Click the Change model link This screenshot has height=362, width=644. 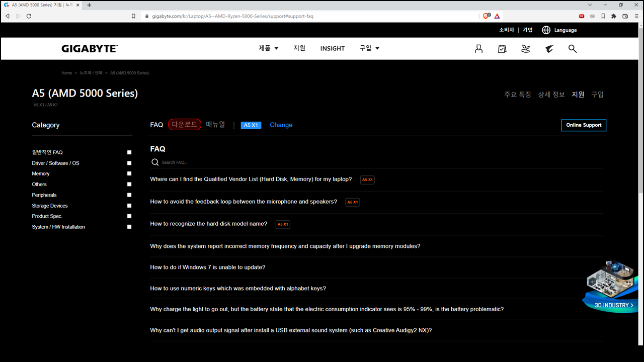281,125
